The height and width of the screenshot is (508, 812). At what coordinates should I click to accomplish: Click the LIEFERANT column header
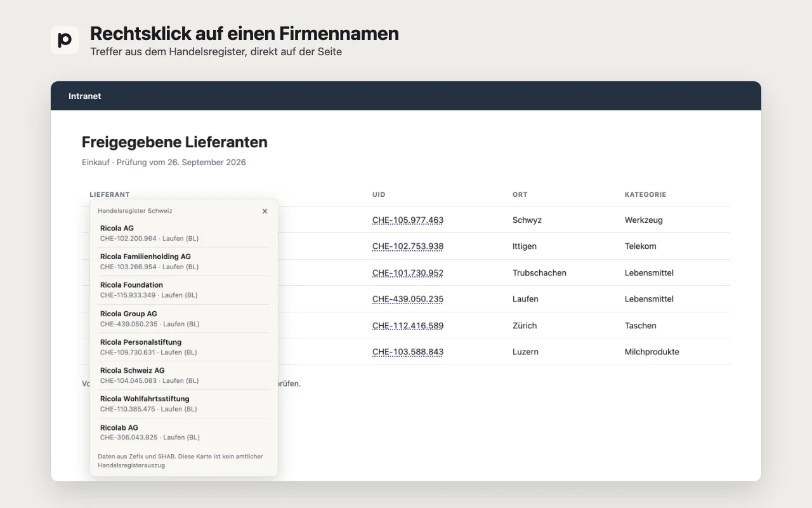point(110,194)
